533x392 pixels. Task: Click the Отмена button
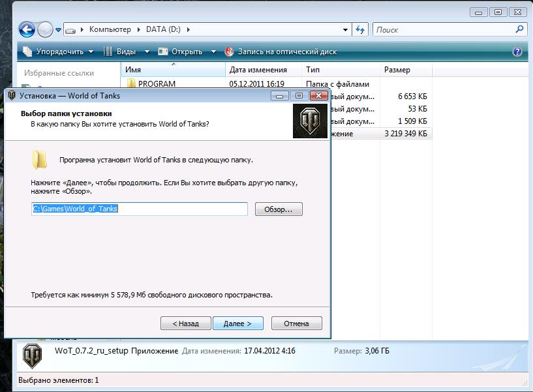point(296,324)
